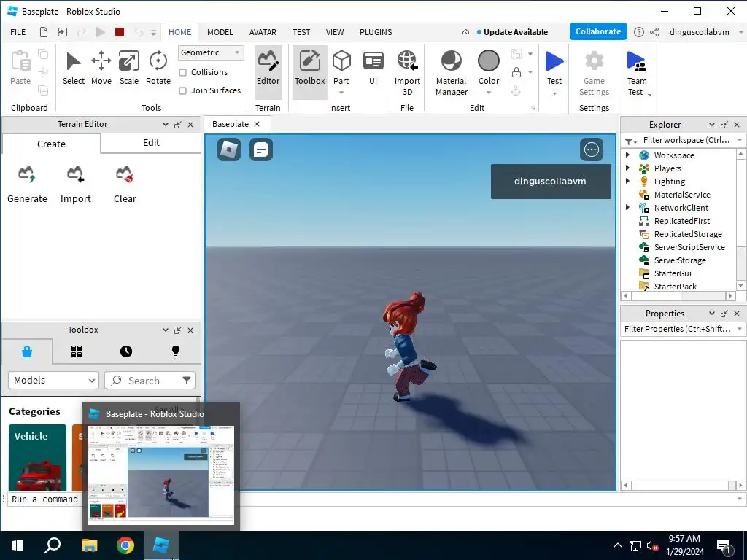Viewport: 747px width, 560px height.
Task: Switch to the PLUGINS ribbon tab
Action: point(376,32)
